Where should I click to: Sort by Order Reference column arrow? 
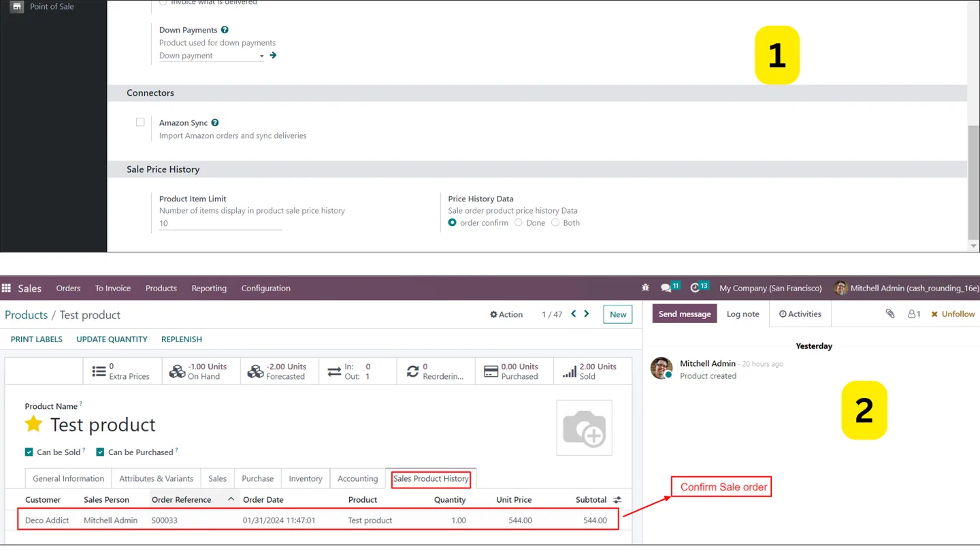(x=231, y=499)
